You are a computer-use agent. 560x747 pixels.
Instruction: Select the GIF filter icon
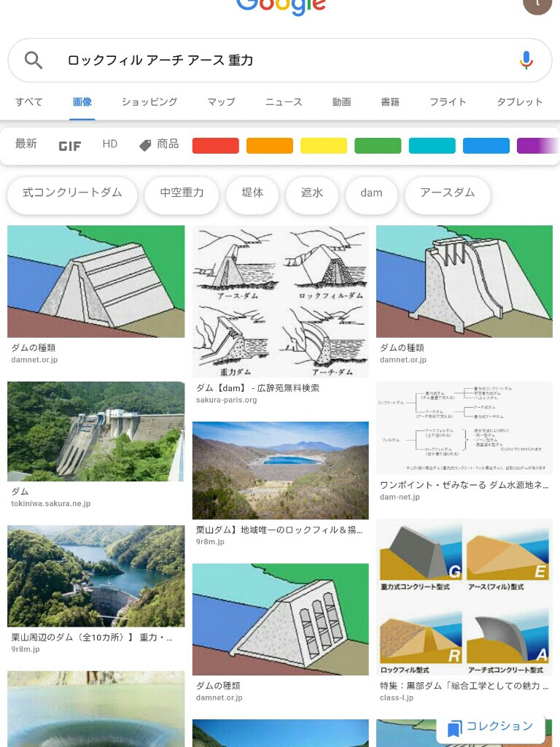point(69,146)
